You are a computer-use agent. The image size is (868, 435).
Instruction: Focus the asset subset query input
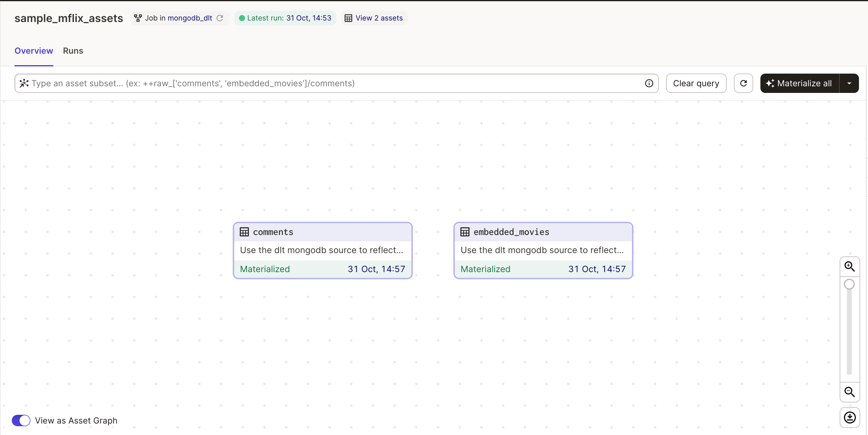[336, 83]
